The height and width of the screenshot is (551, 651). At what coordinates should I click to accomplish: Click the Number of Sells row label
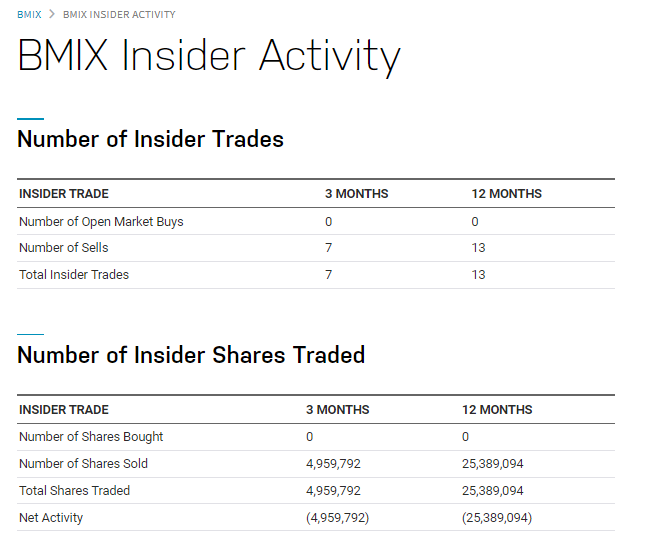pos(64,247)
